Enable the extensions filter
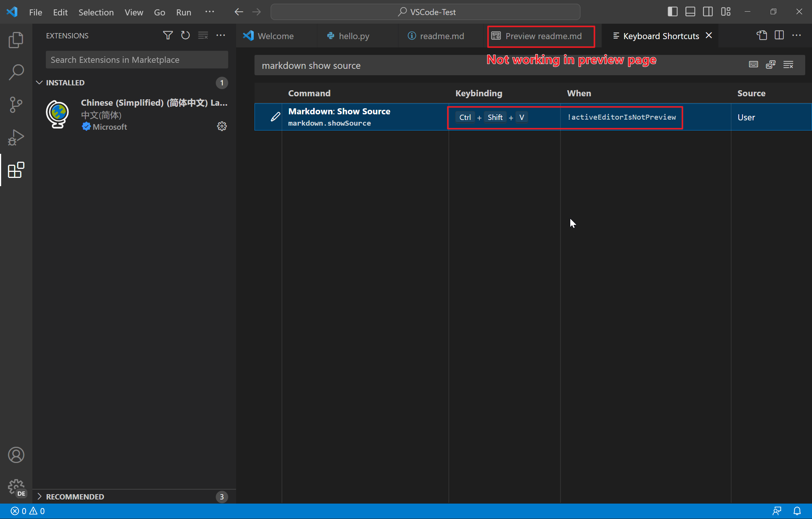 (168, 35)
